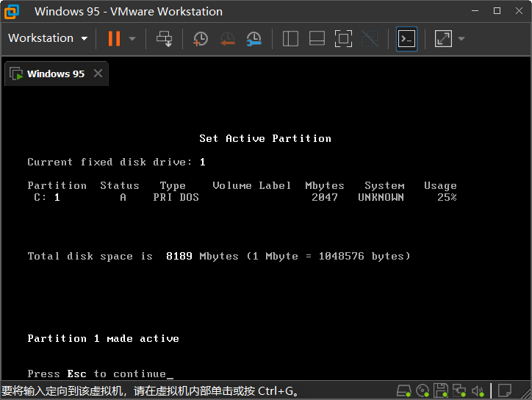
Task: Click the CD/DVD drive status icon
Action: tap(423, 391)
